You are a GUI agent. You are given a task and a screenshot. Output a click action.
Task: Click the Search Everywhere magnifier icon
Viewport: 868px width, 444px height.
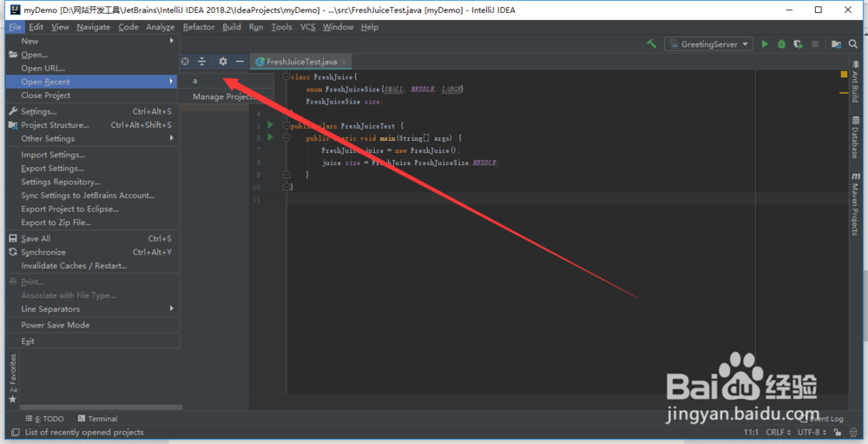[853, 44]
